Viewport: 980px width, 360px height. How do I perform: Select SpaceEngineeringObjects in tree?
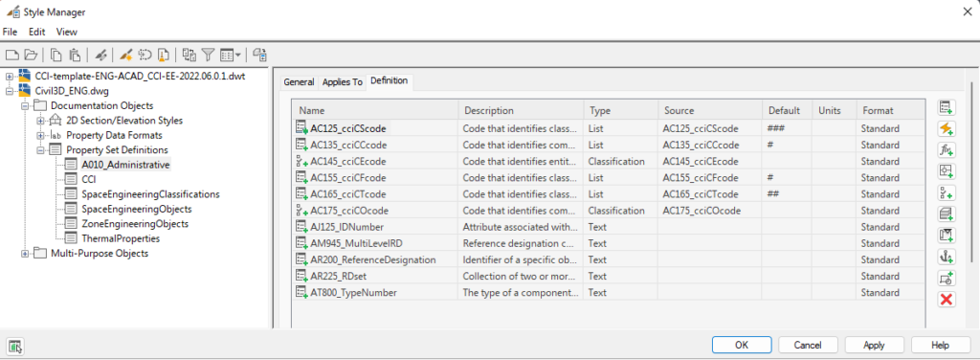coord(136,209)
